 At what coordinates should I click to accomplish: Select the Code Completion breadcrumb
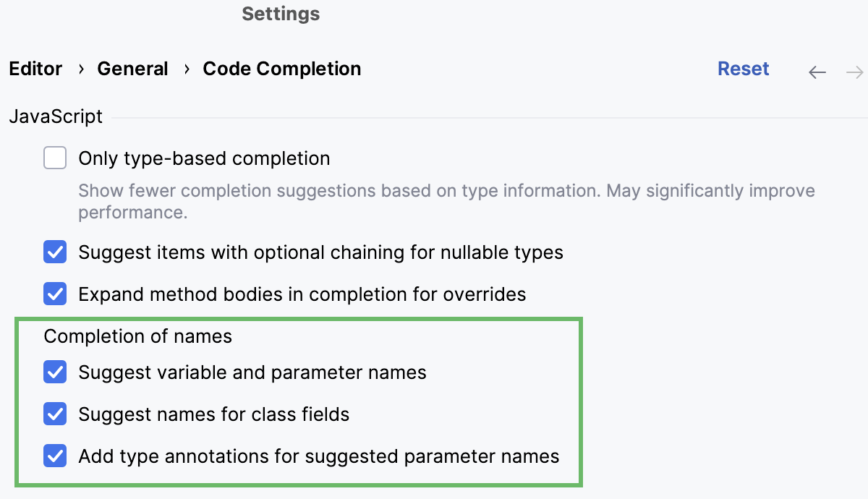coord(281,69)
